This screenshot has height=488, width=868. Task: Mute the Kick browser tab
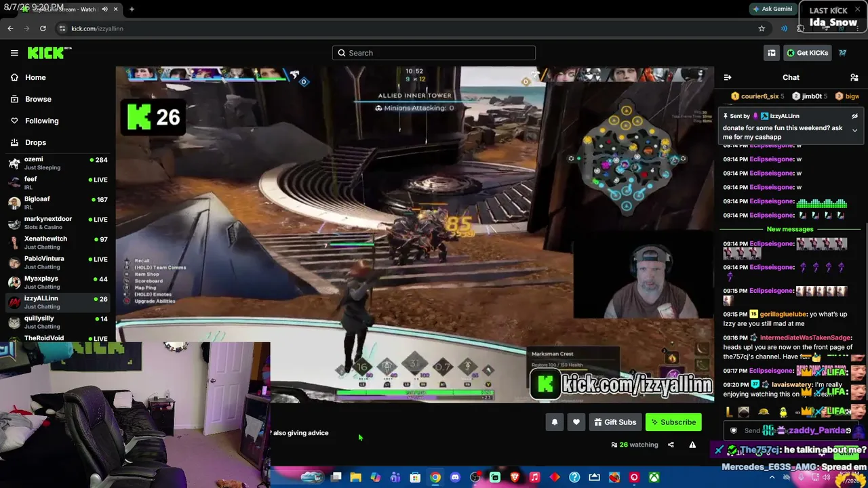(x=104, y=9)
